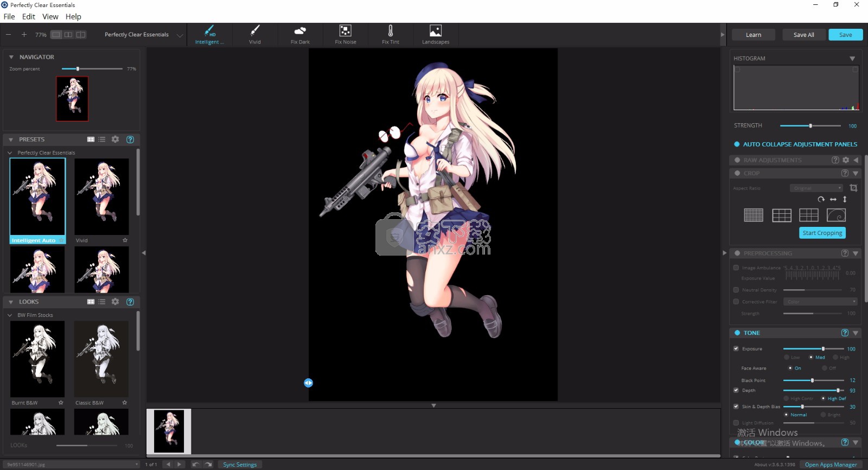Enable the Image Ambulance checkbox
868x470 pixels.
[736, 268]
